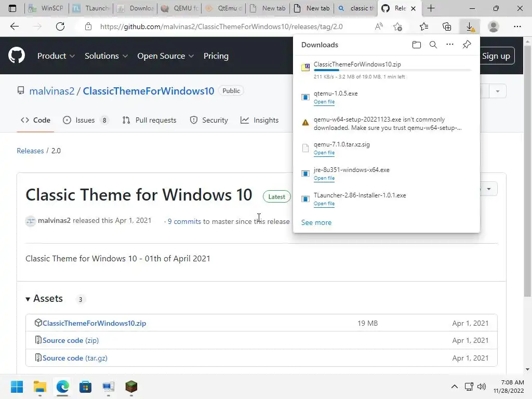The height and width of the screenshot is (399, 532).
Task: Open the 9 commits link
Action: tap(184, 221)
